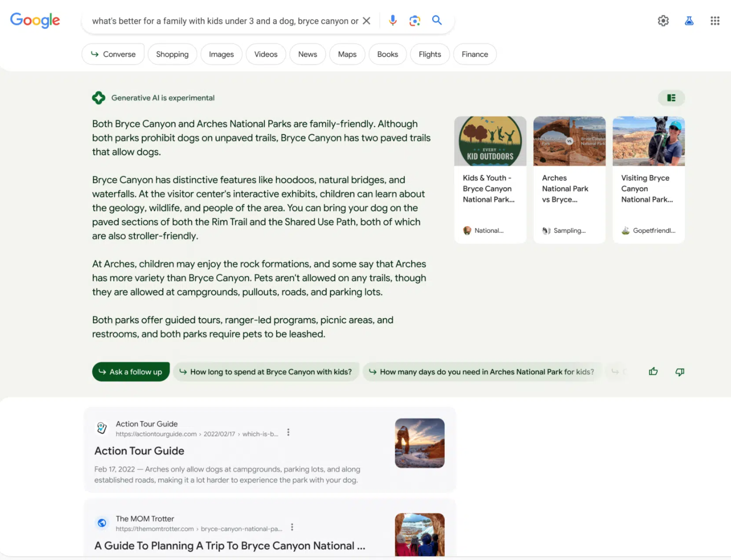The image size is (731, 560).
Task: Click the blue search magnifier icon
Action: [x=437, y=21]
